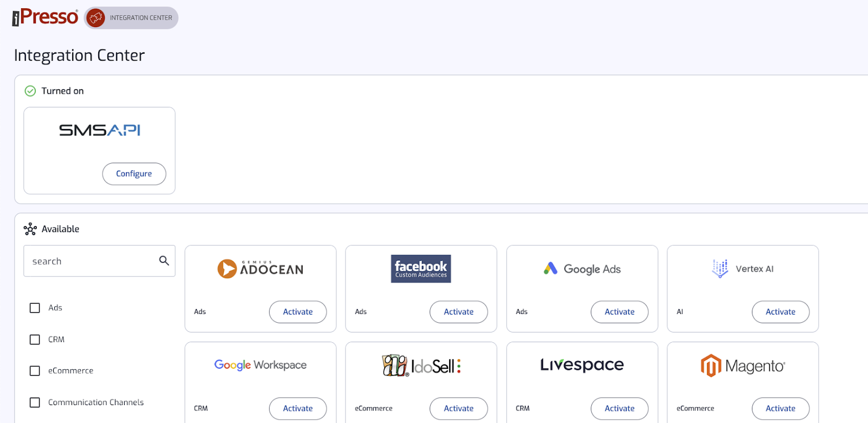Tick the Communication Channels checkbox

pyautogui.click(x=35, y=402)
